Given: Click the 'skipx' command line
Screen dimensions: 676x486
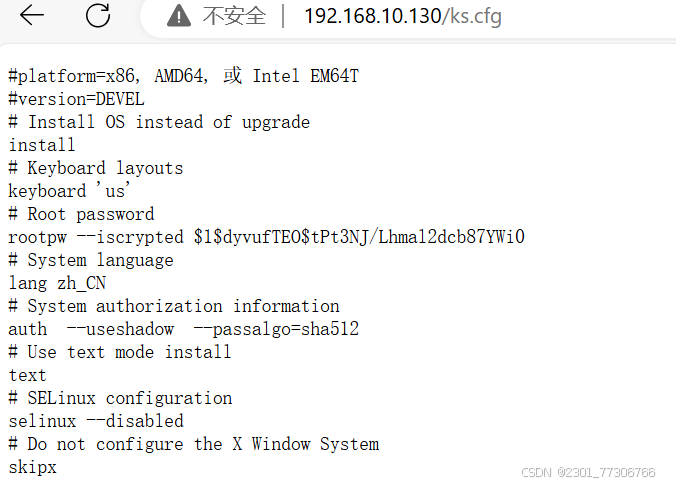Looking at the screenshot, I should [x=32, y=467].
